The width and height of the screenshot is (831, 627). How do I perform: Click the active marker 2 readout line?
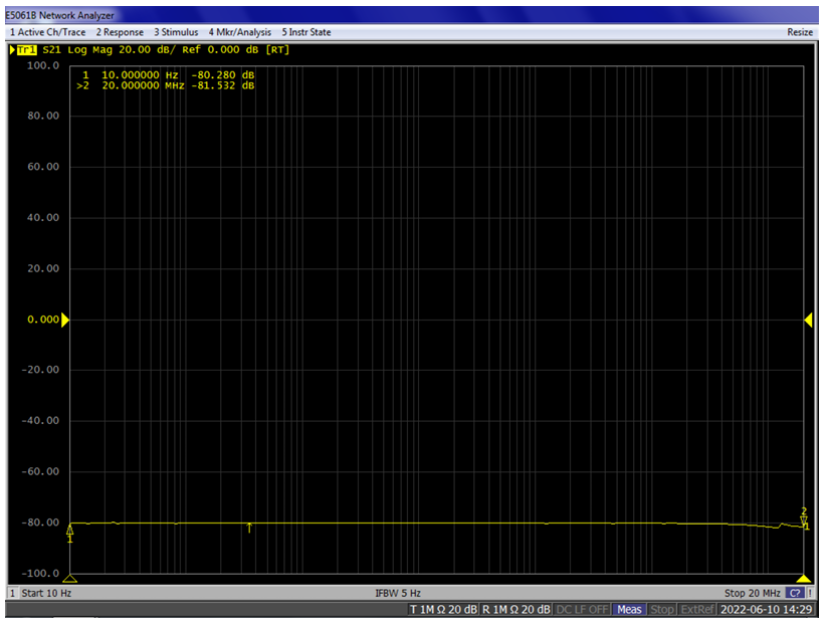167,86
